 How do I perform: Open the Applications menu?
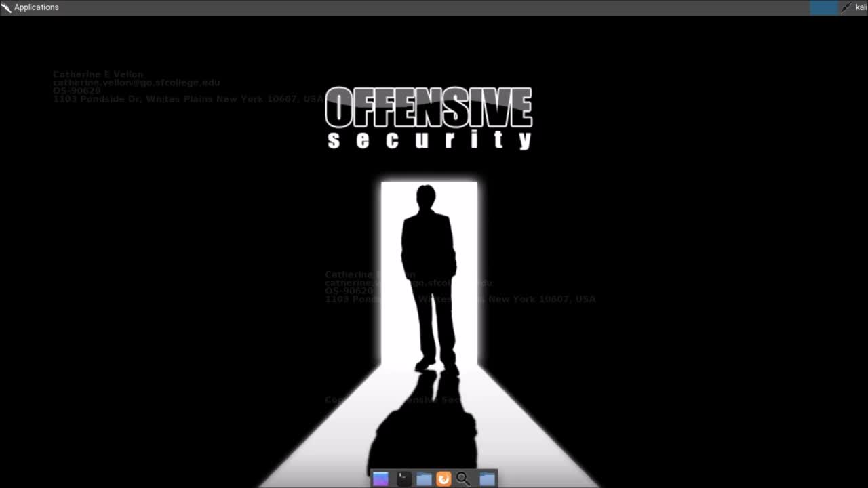point(37,7)
